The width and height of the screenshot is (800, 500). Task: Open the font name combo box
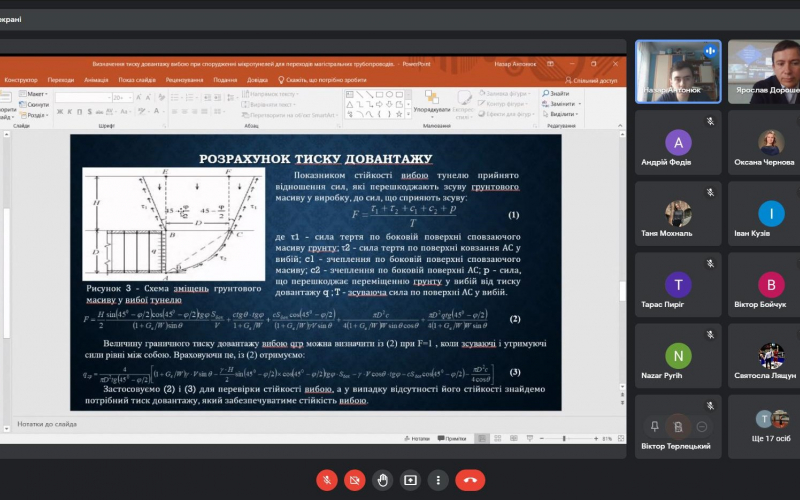(x=83, y=97)
